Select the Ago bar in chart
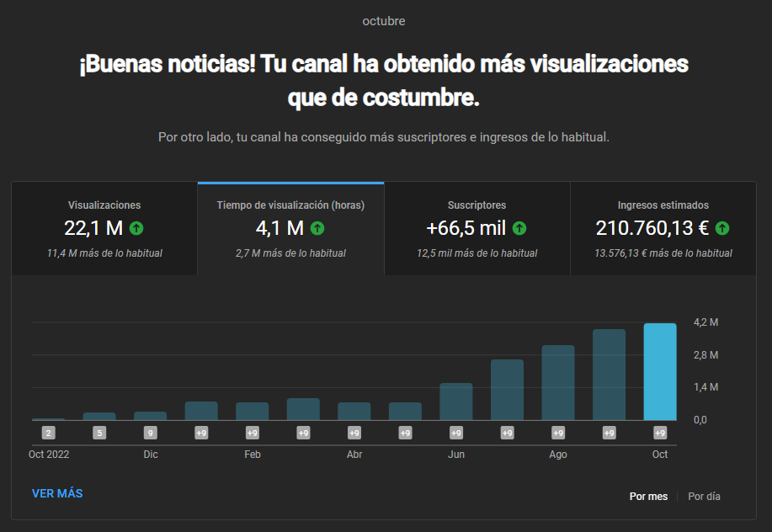 [558, 383]
